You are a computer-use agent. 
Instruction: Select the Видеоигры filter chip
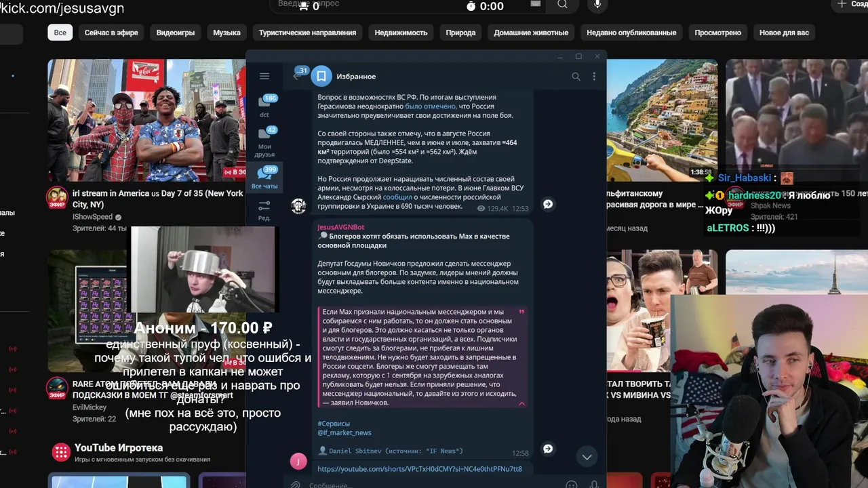(176, 33)
